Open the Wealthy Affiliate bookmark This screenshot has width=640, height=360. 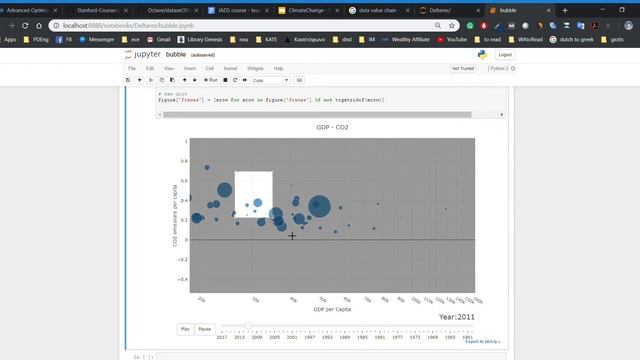point(406,40)
